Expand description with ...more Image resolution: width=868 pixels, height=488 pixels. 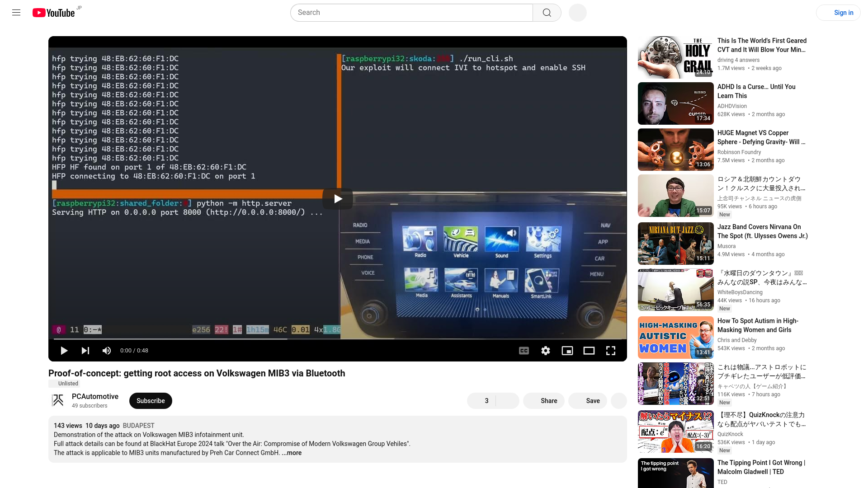[x=292, y=453]
